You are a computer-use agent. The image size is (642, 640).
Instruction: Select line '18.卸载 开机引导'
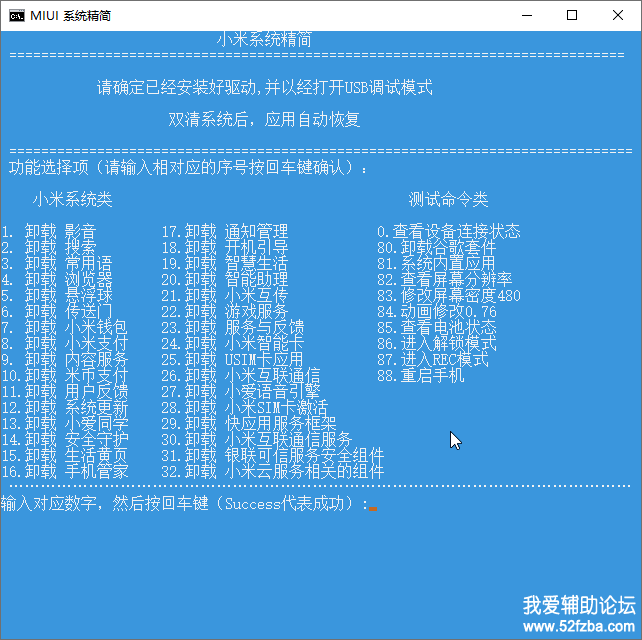(x=225, y=248)
